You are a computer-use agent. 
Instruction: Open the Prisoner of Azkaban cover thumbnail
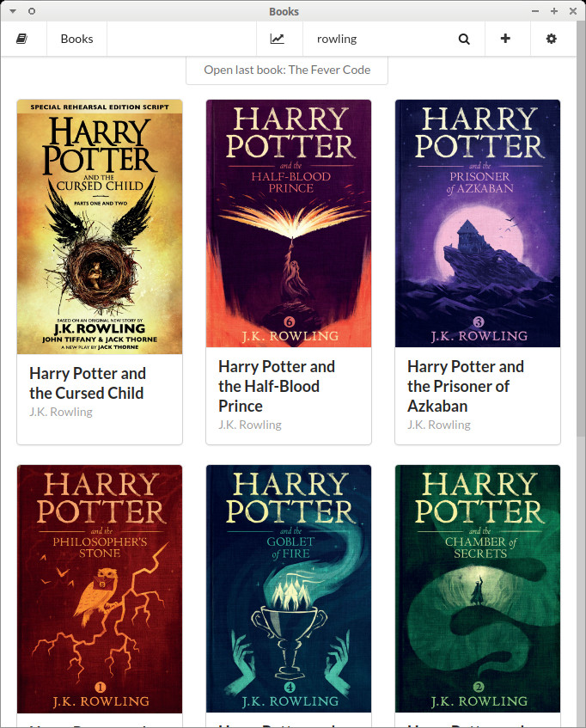pyautogui.click(x=478, y=223)
